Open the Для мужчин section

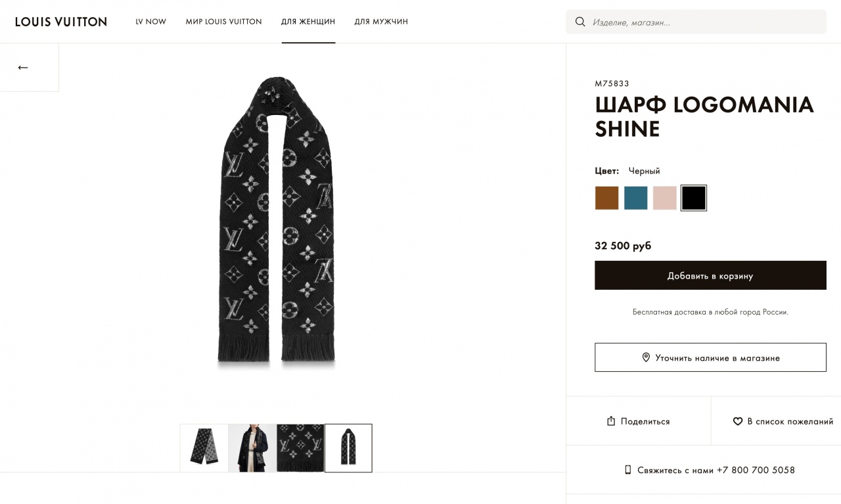click(x=381, y=22)
